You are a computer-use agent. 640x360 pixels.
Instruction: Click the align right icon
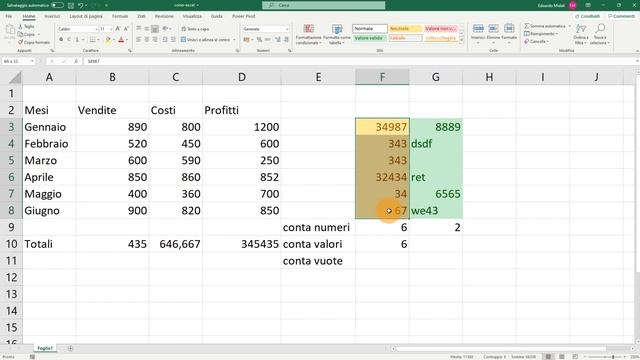(x=155, y=40)
